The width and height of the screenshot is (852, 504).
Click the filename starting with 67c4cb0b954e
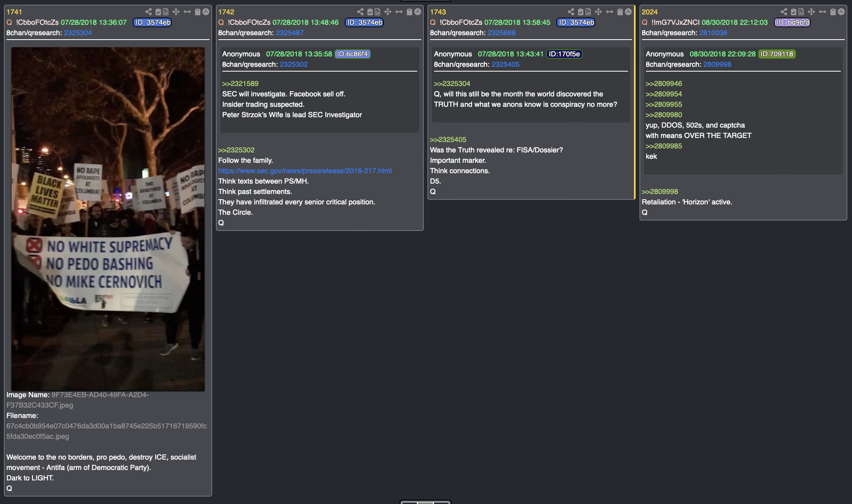tap(106, 431)
